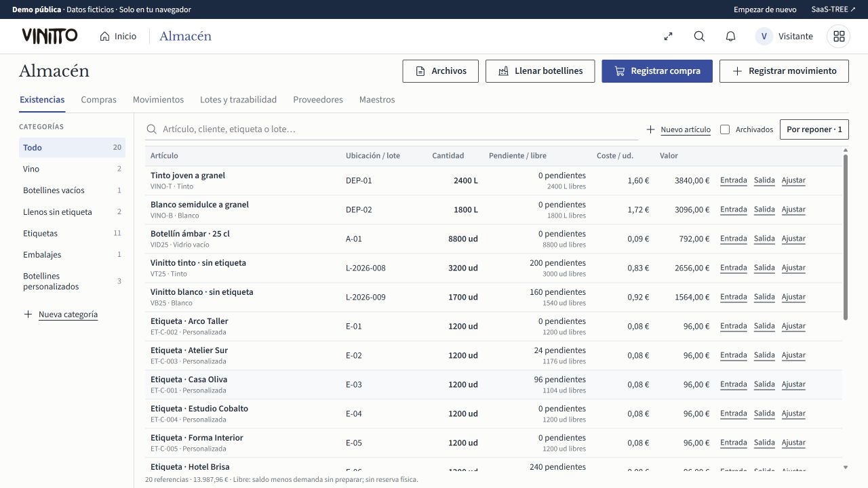
Task: Click the fullscreen expand icon
Action: click(668, 37)
